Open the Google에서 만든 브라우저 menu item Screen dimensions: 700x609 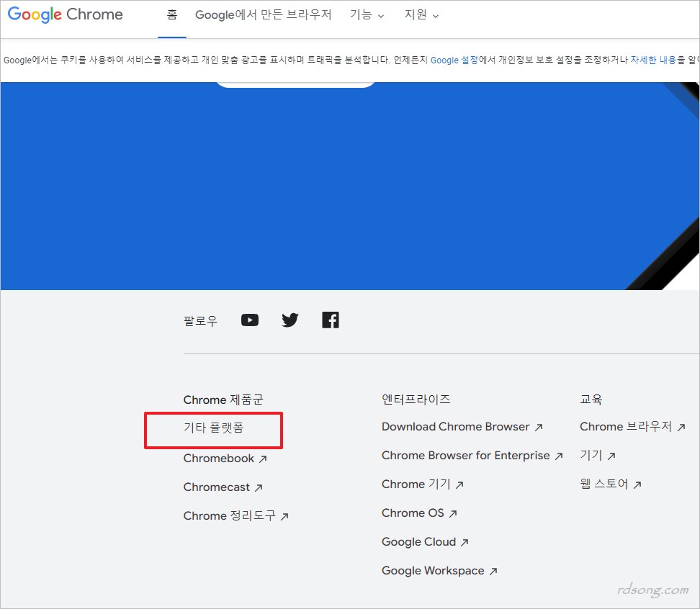[264, 14]
